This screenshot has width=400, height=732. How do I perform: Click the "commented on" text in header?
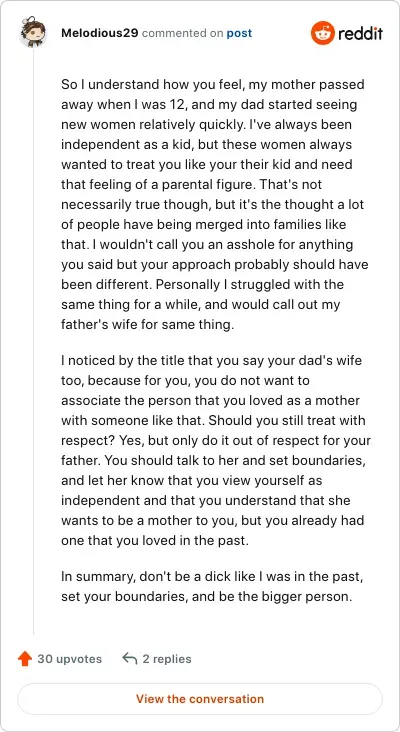[182, 34]
